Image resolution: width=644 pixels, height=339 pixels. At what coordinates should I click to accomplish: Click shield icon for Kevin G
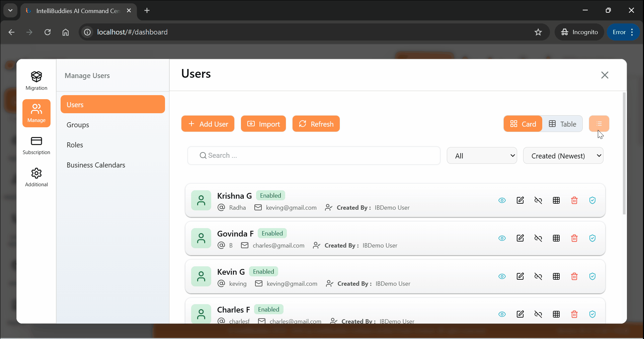[x=592, y=276]
